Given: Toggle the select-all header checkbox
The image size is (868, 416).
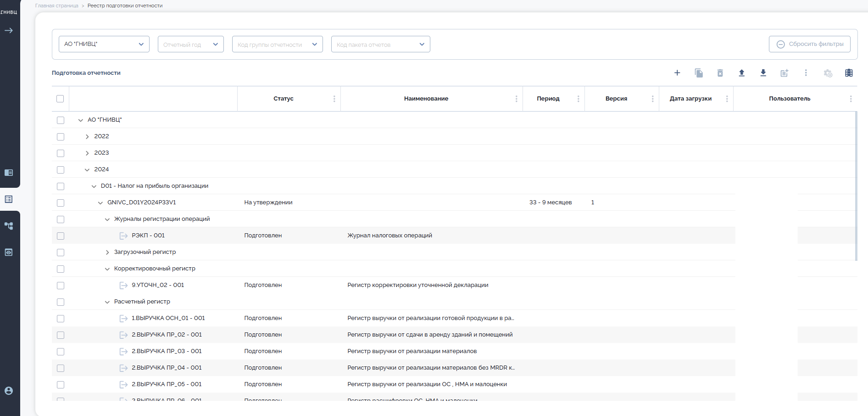Looking at the screenshot, I should tap(60, 99).
